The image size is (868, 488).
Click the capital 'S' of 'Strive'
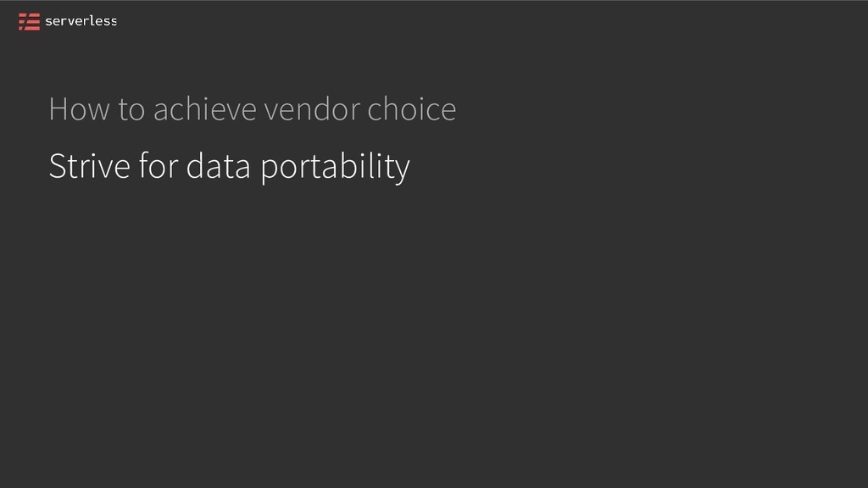point(56,166)
